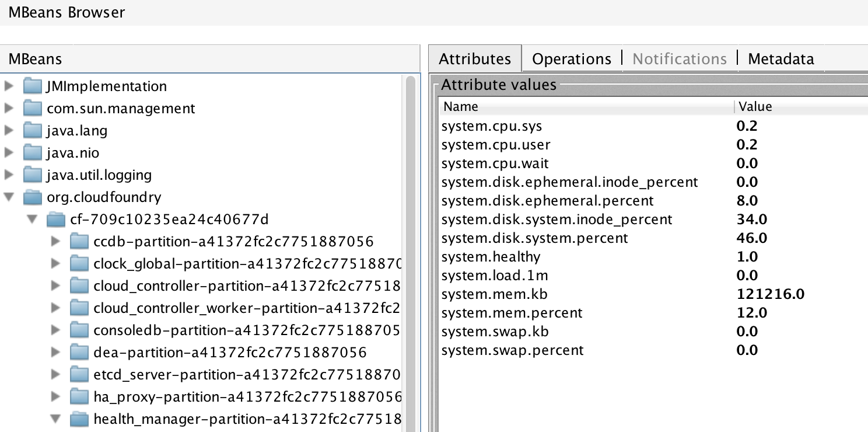Click the java.lang folder icon
Viewport: 868px width, 432px height.
(x=33, y=131)
